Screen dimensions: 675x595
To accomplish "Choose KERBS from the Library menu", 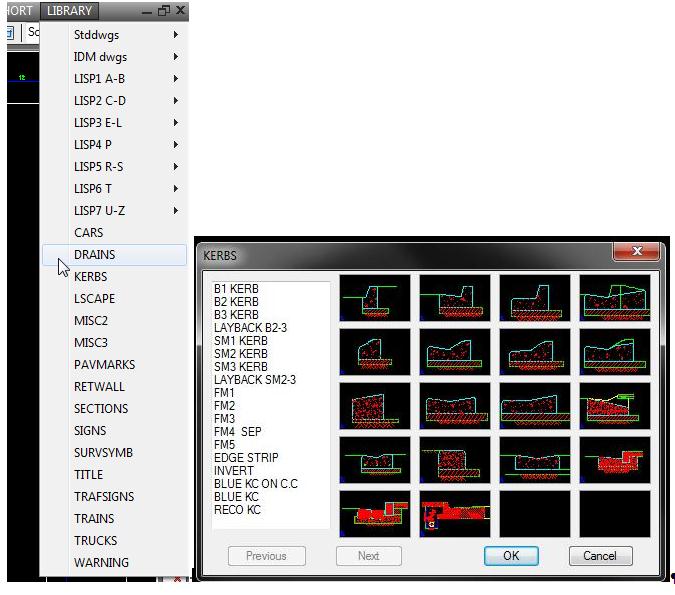I will [x=115, y=276].
